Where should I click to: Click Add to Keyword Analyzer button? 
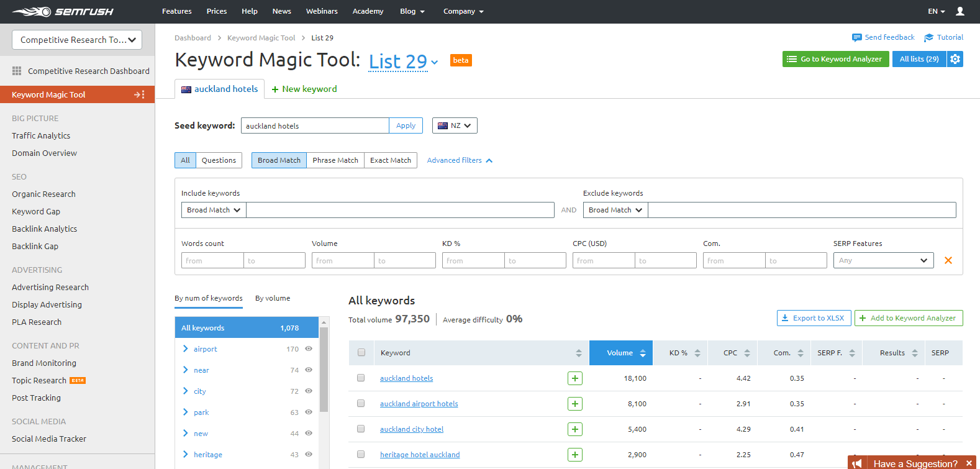click(x=909, y=318)
